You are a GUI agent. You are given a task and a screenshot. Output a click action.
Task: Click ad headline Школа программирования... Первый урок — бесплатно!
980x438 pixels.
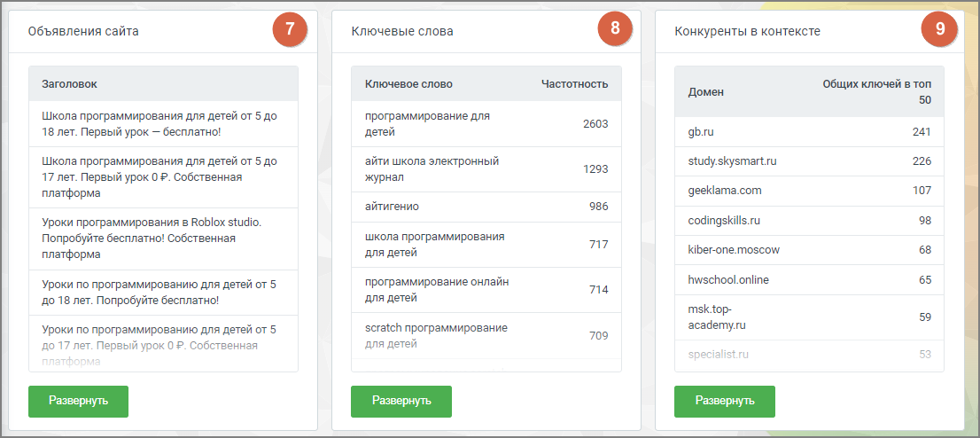tap(159, 124)
